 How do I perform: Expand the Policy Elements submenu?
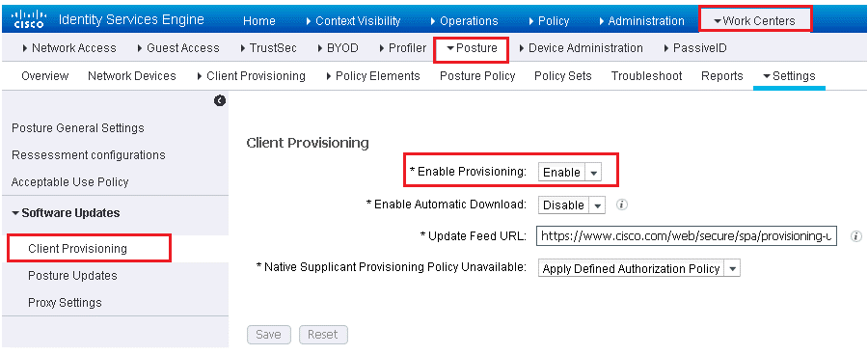pyautogui.click(x=373, y=76)
